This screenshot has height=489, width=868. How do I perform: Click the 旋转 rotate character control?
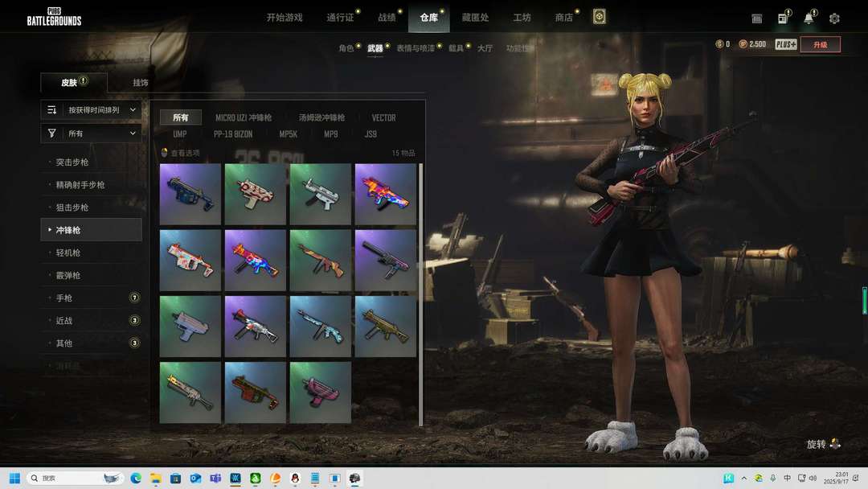[824, 444]
